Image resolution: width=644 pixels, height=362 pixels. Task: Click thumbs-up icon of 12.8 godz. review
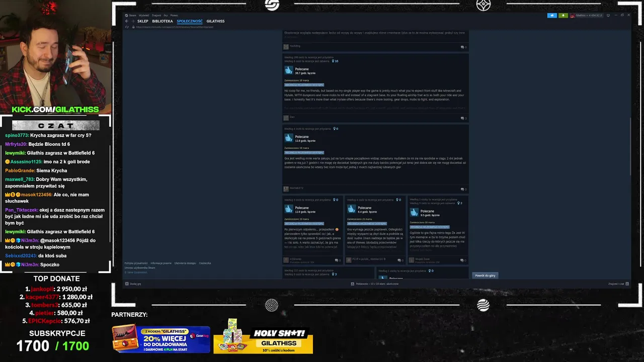click(288, 138)
